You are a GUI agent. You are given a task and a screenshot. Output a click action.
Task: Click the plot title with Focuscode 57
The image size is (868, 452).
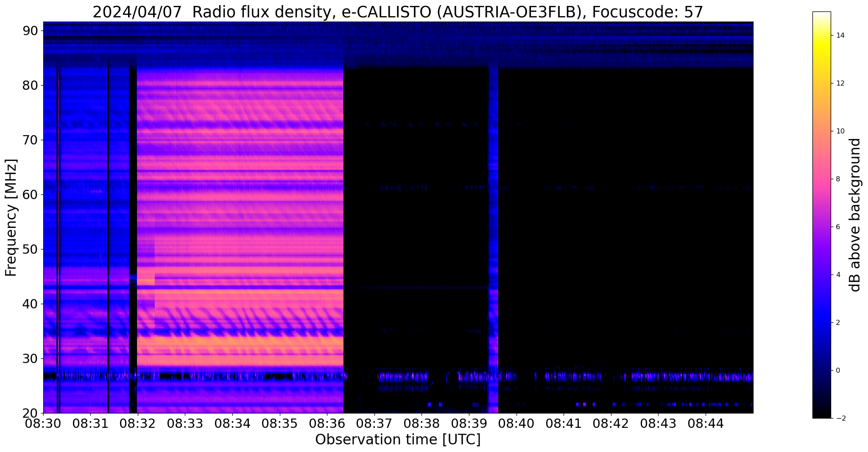click(x=398, y=12)
